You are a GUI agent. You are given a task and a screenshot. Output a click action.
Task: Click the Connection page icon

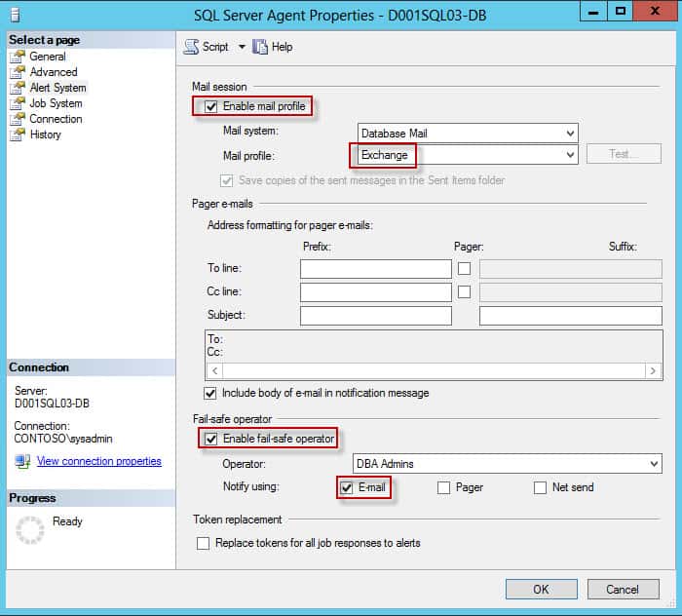pyautogui.click(x=18, y=119)
